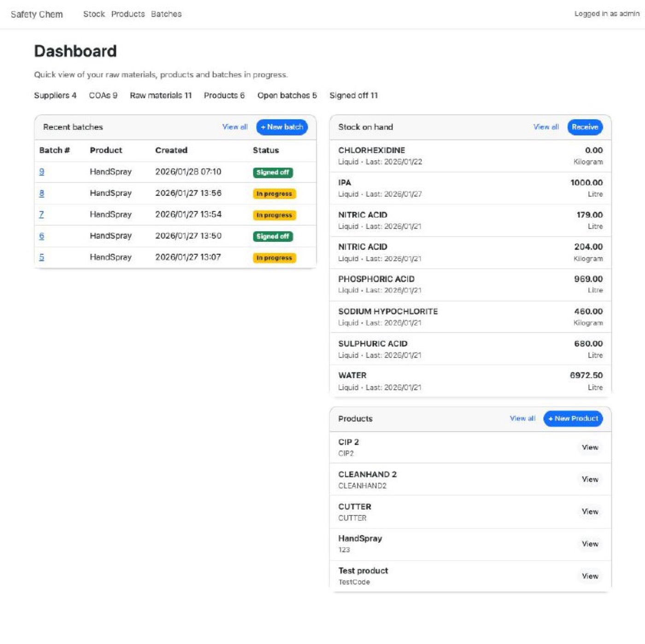View the Test product entry

(590, 576)
